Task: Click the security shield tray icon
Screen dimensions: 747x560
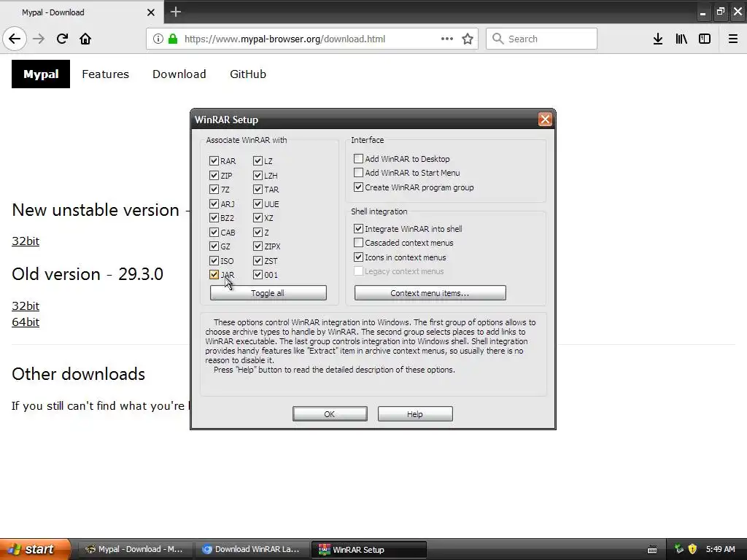Action: (x=692, y=549)
